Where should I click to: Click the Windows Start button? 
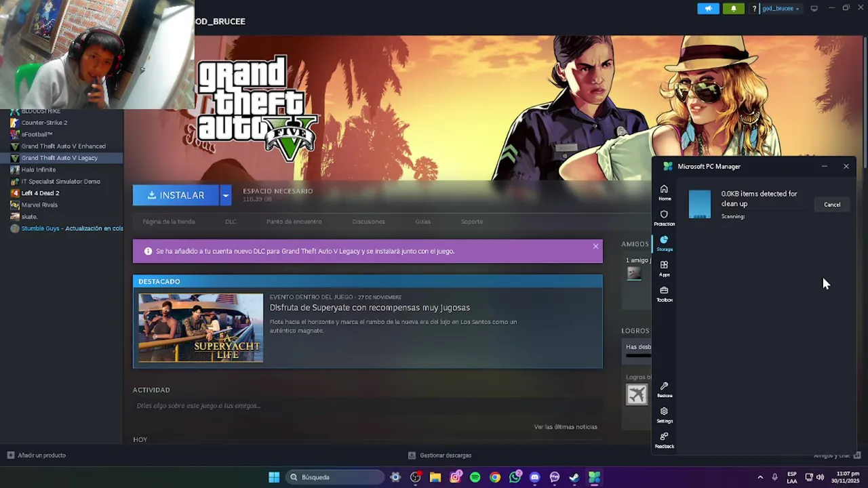(274, 477)
